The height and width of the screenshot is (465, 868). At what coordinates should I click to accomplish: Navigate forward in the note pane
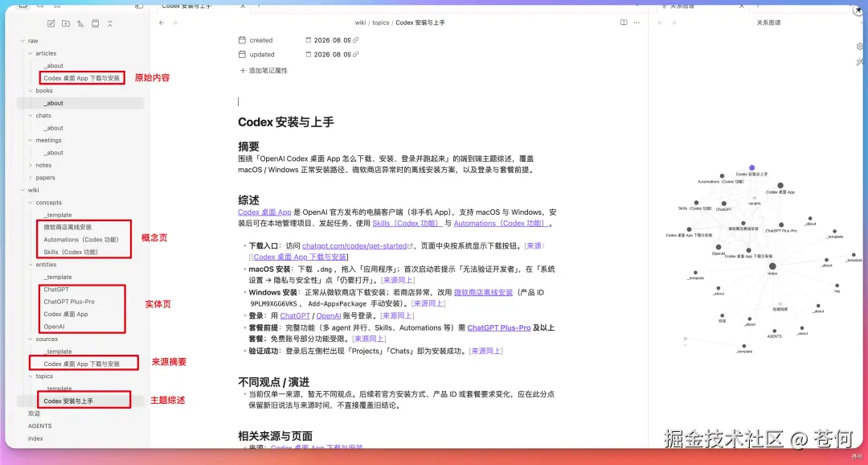tap(174, 23)
